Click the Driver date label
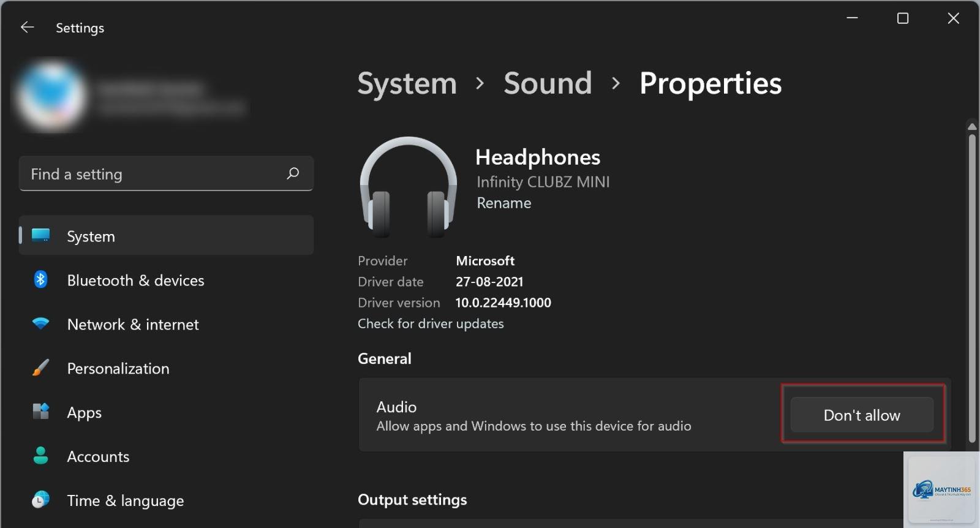 tap(391, 282)
